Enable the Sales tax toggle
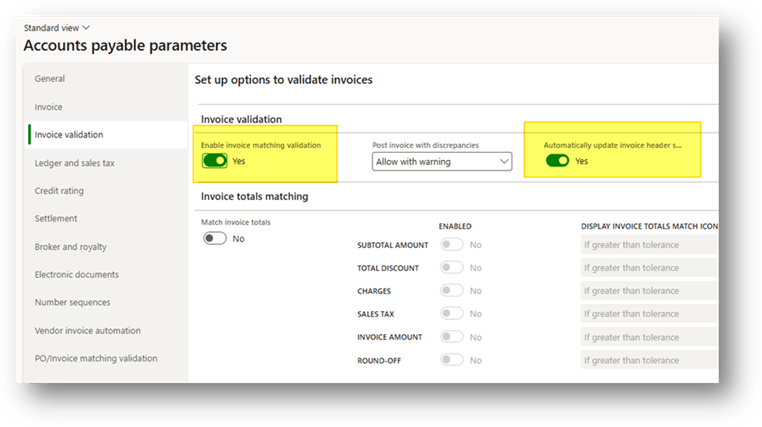The image size is (762, 427). click(x=452, y=314)
